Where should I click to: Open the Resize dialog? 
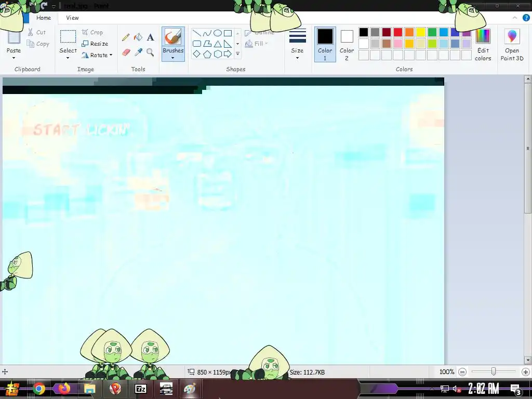(x=95, y=44)
